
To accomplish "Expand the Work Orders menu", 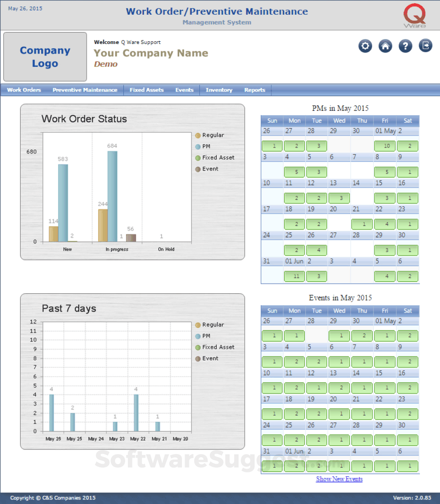I will tap(24, 90).
